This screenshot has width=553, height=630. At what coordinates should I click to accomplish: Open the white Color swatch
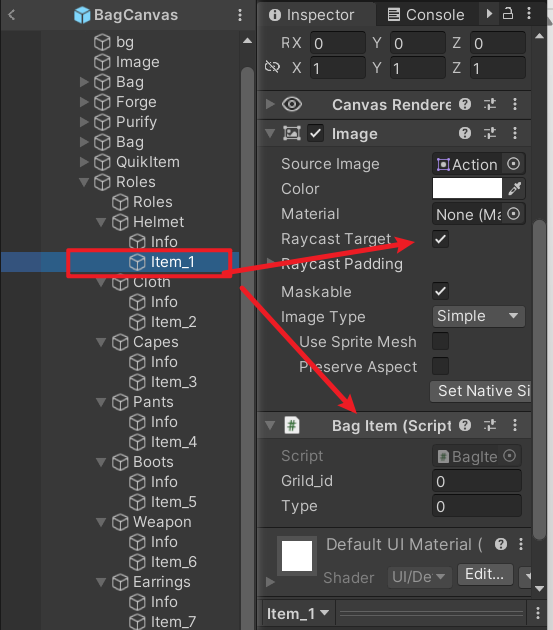point(467,188)
